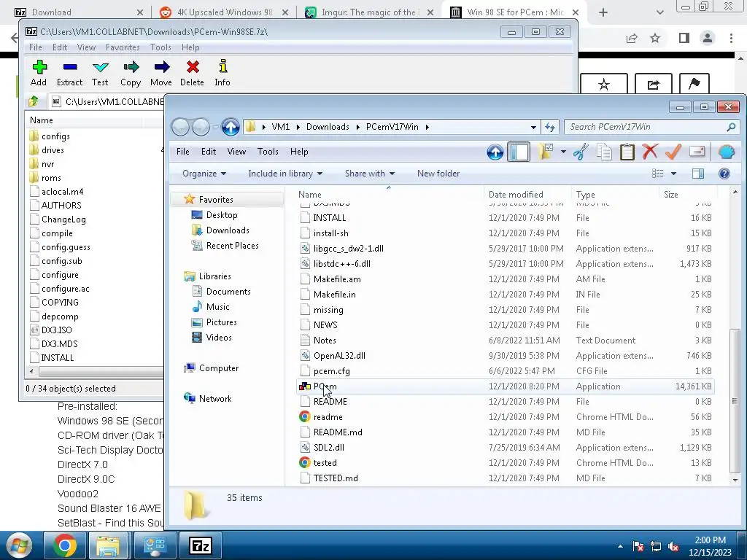Viewport: 747px width, 560px height.
Task: Click the Search PCemV17Win field
Action: (651, 127)
